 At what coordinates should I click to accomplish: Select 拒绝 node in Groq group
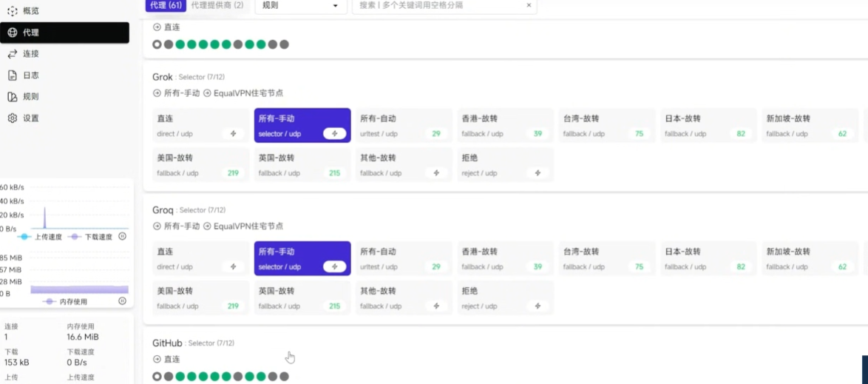point(506,297)
